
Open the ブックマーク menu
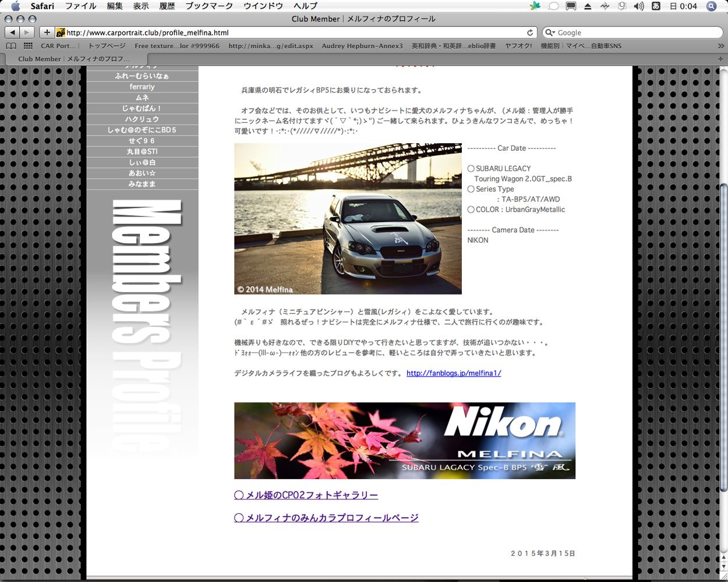209,6
